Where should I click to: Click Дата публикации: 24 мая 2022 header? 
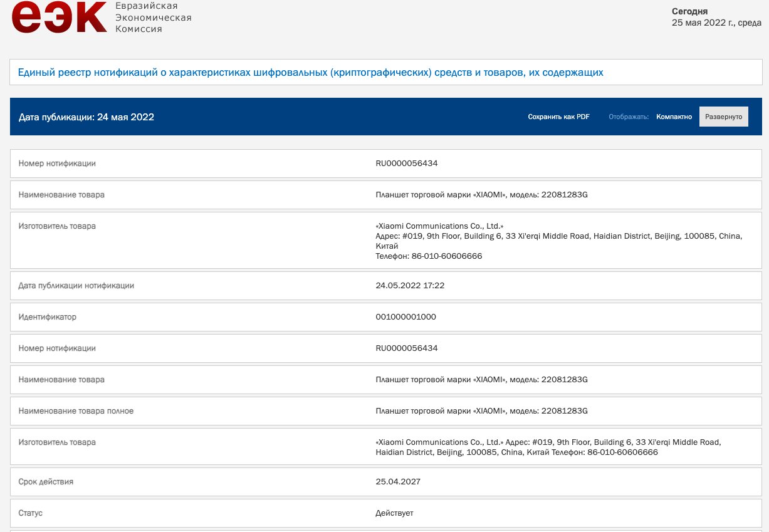pos(86,117)
